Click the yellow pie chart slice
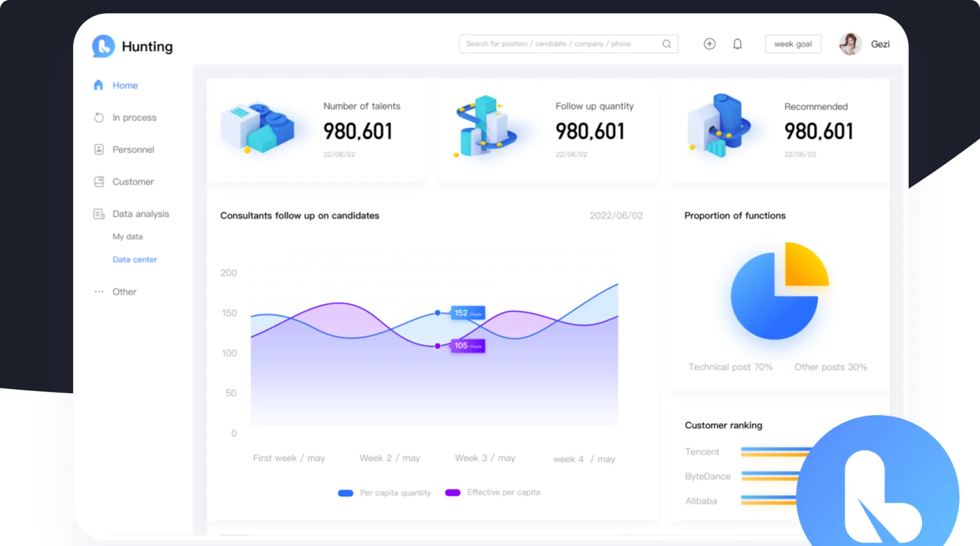The image size is (980, 546). [803, 266]
